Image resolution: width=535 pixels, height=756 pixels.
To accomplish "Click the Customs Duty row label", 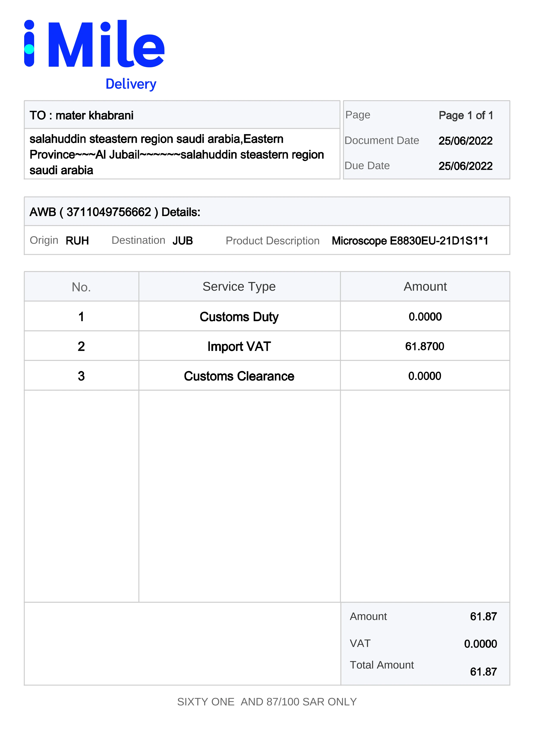I will (239, 317).
